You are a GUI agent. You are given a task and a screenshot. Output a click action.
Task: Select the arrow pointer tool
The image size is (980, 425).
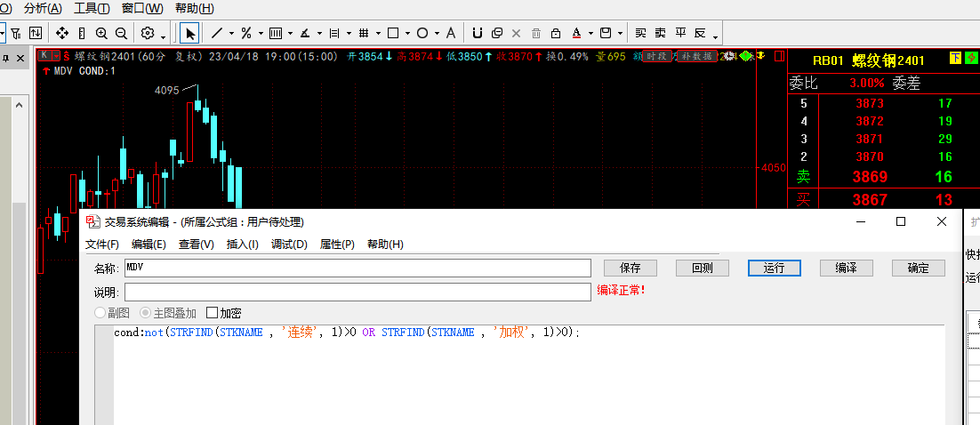pos(190,33)
